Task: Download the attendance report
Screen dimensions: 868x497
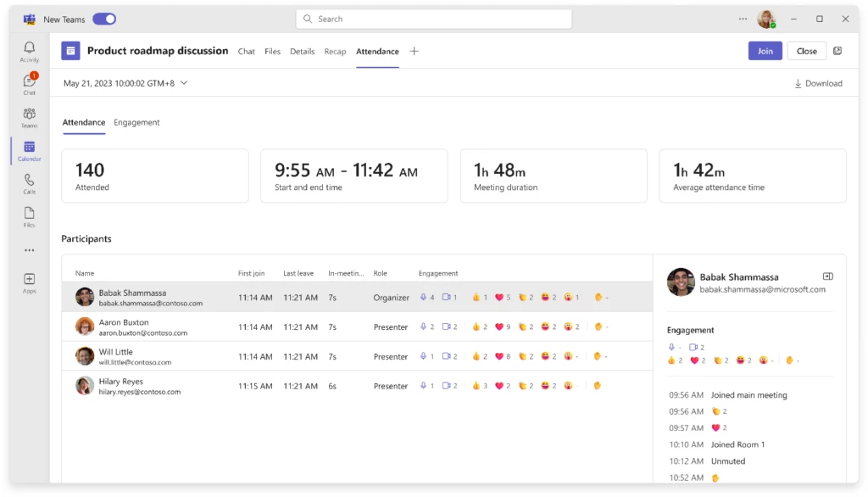Action: pyautogui.click(x=818, y=83)
